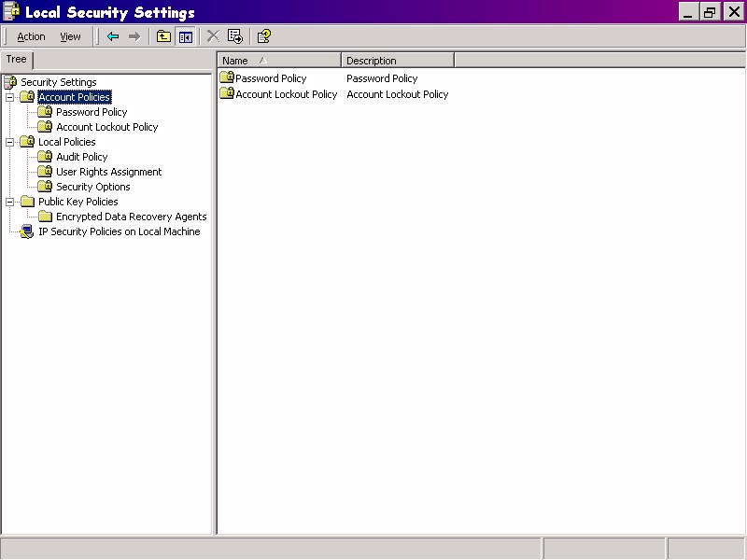Select Audit Policy in the tree
The width and height of the screenshot is (747, 560).
[81, 157]
